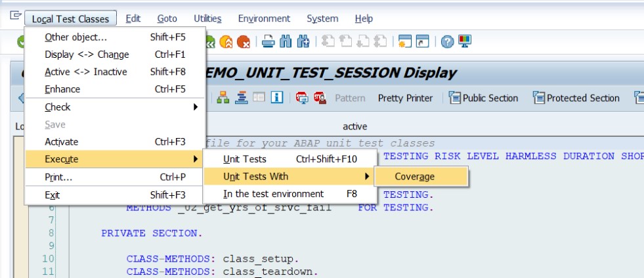Image resolution: width=644 pixels, height=278 pixels.
Task: Click the Previous Page icon
Action: pyautogui.click(x=345, y=41)
